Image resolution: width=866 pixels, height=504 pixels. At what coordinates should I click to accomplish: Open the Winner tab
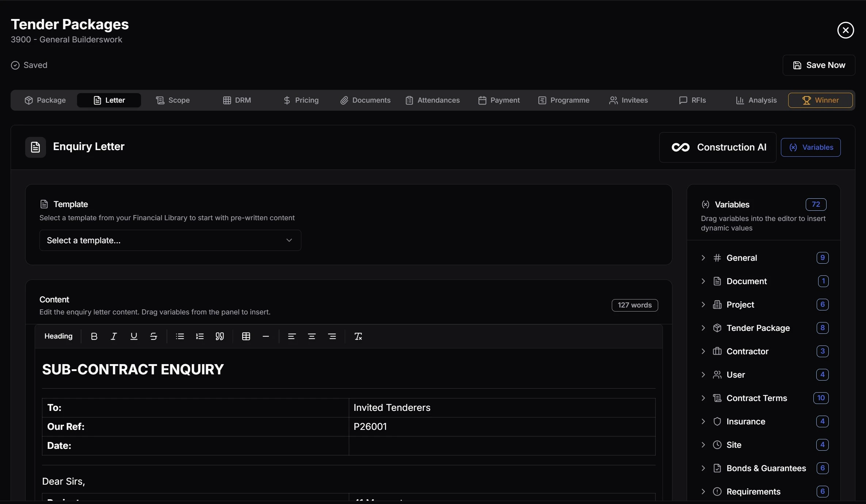tap(820, 100)
